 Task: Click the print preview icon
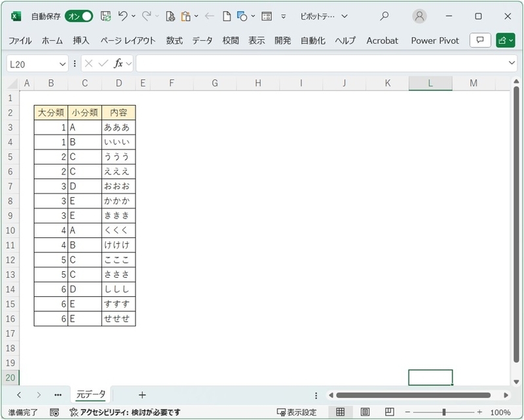point(170,16)
